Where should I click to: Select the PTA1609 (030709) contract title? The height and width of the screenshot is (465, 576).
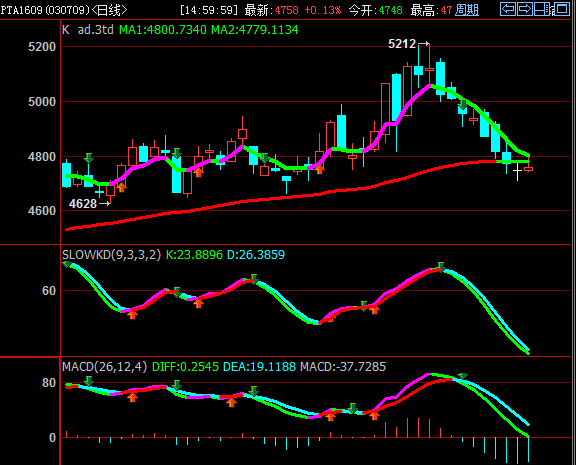tap(45, 10)
